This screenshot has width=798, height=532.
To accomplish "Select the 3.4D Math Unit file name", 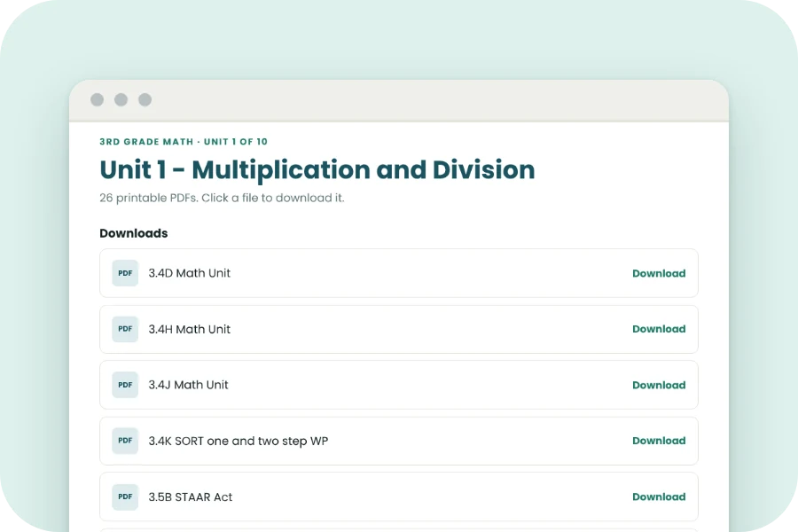I will (x=190, y=273).
